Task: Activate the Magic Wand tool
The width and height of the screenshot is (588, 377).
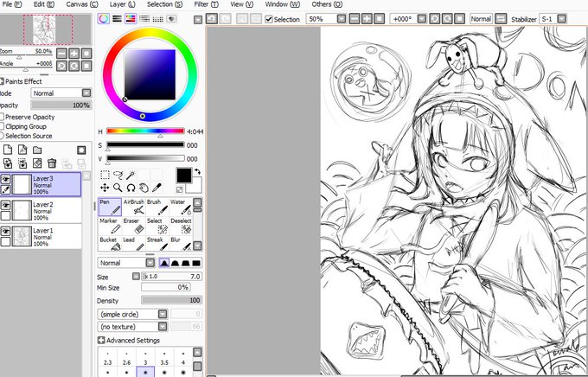Action: pyautogui.click(x=131, y=175)
